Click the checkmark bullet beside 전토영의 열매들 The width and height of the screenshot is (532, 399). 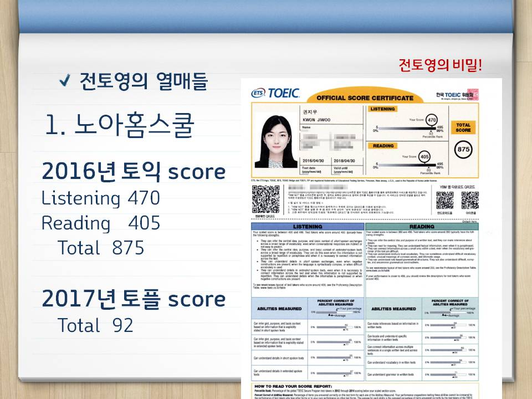[66, 82]
